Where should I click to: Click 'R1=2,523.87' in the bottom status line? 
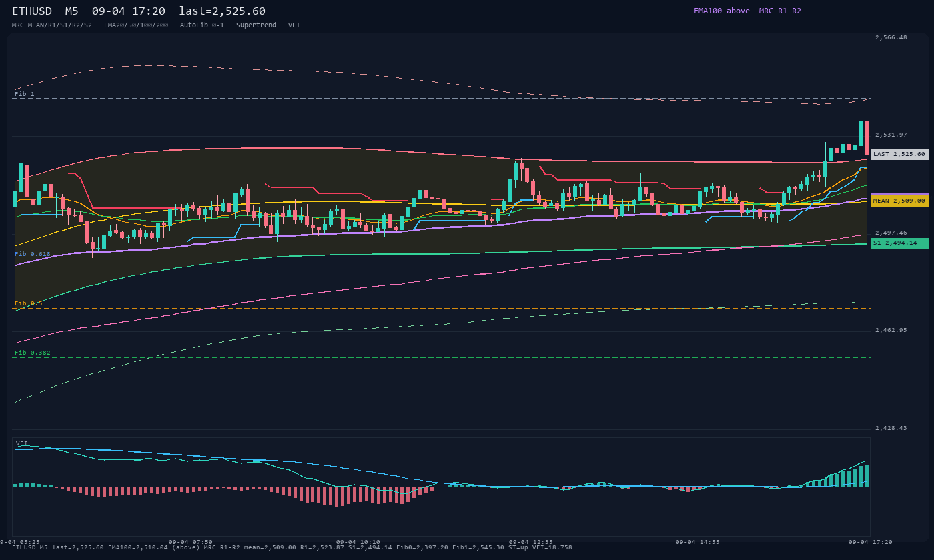(322, 547)
